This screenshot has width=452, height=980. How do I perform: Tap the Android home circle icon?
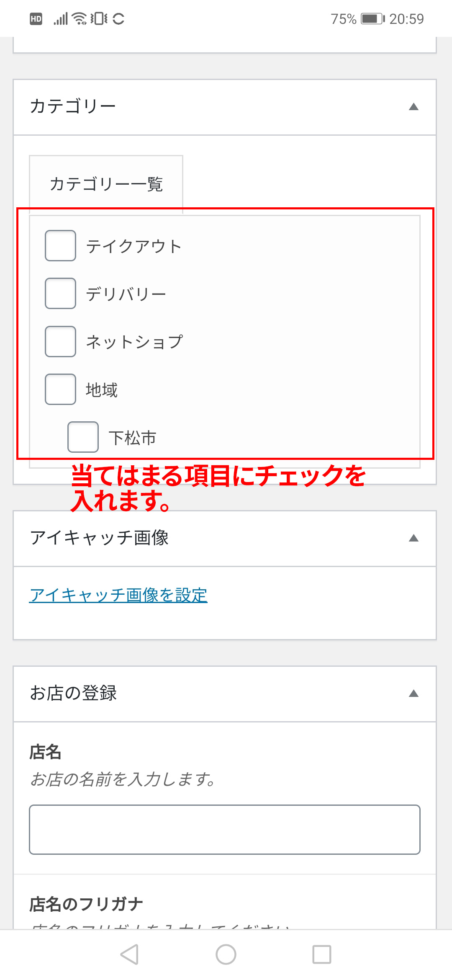tap(226, 954)
